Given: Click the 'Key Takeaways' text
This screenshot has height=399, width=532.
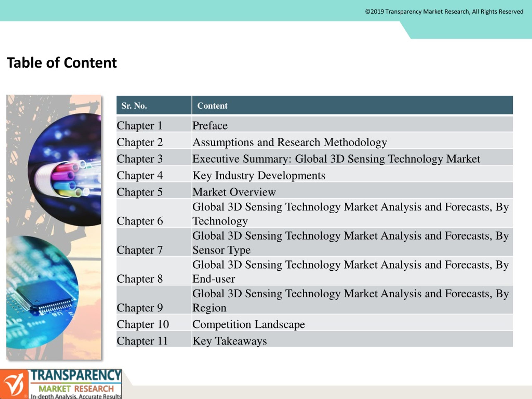Looking at the screenshot, I should click(x=230, y=341).
